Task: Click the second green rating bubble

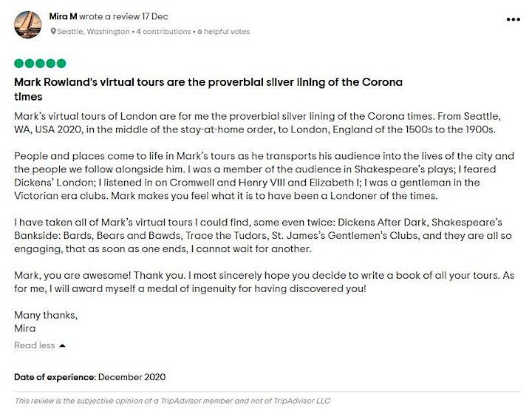Action: [x=30, y=64]
